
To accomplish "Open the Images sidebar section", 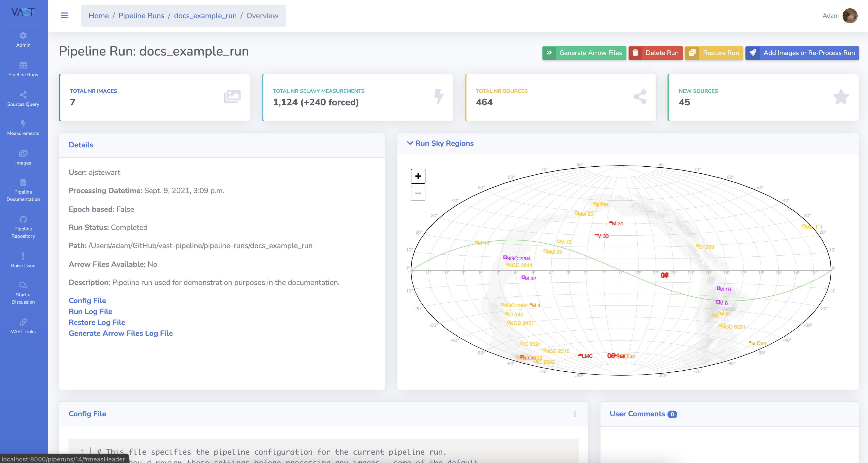I will coord(23,157).
